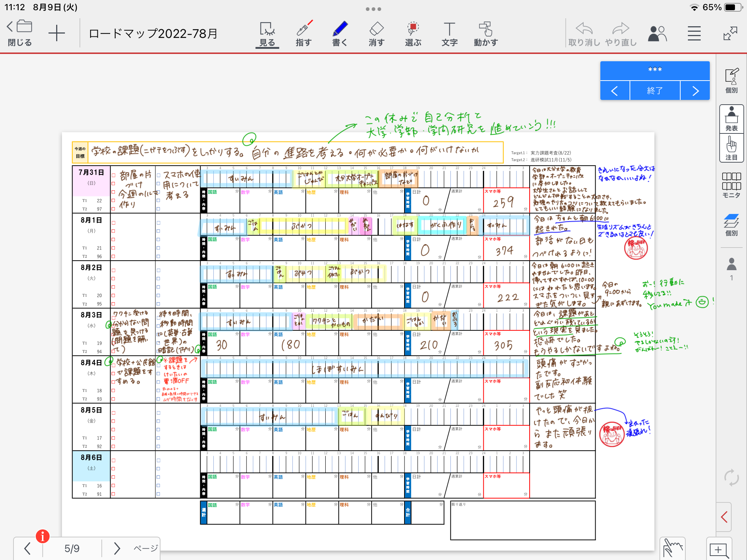Go to next page with bottom chevron
The image size is (747, 560).
pyautogui.click(x=117, y=548)
